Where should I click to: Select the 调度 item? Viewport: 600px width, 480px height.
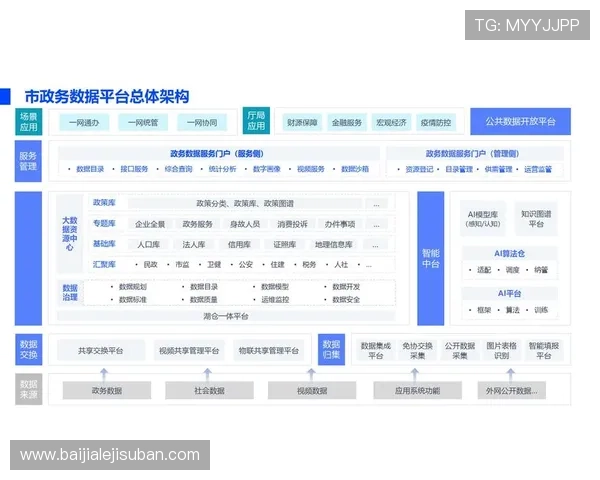(512, 270)
